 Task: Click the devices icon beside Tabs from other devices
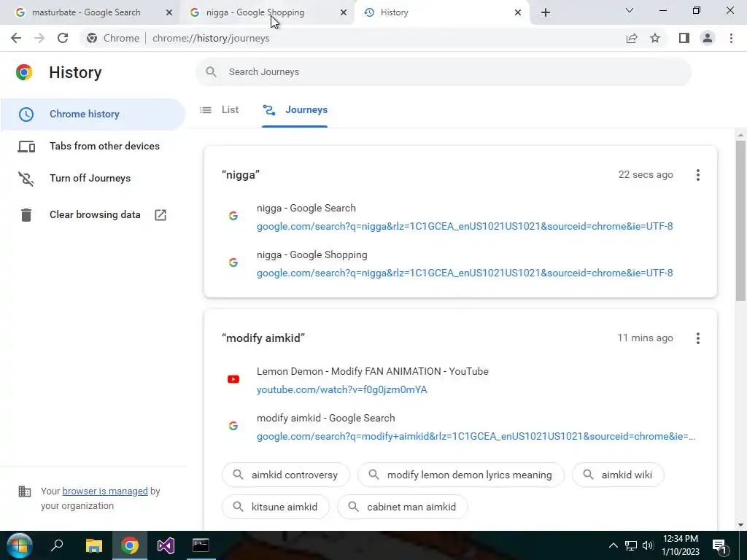pyautogui.click(x=26, y=146)
